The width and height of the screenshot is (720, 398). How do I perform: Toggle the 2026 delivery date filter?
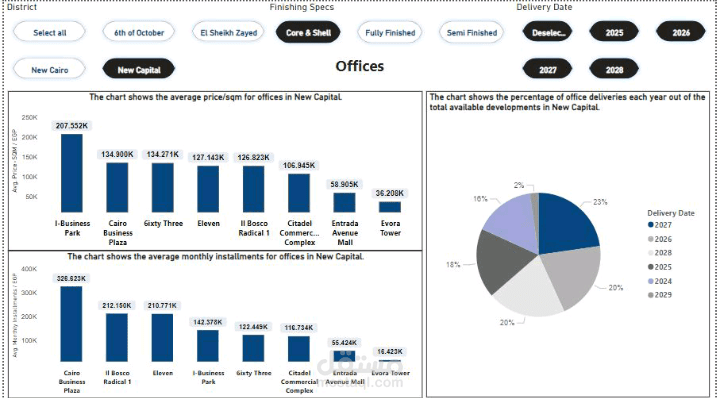681,33
